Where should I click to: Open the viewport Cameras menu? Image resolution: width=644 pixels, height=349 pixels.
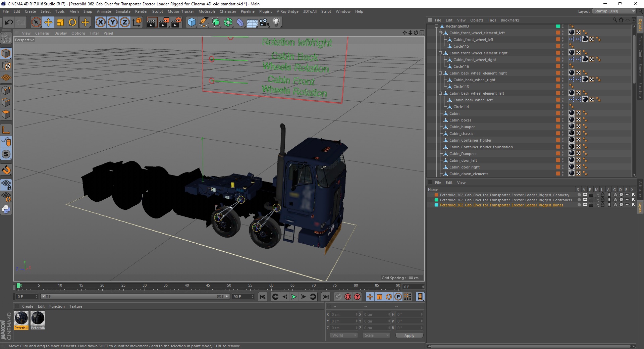pos(42,33)
